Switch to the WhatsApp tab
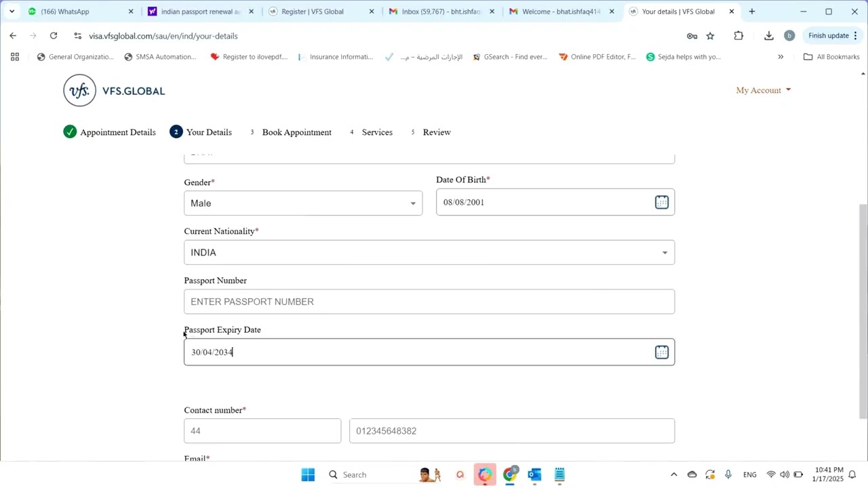 coord(81,12)
